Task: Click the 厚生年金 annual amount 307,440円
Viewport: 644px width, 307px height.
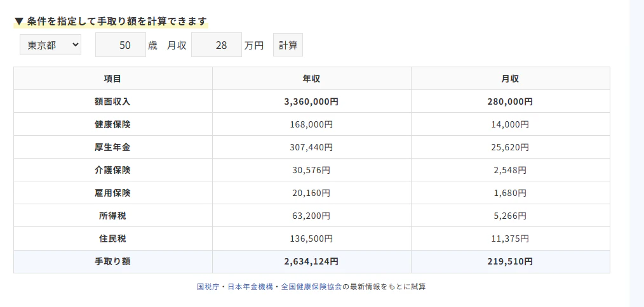Action: tap(311, 147)
